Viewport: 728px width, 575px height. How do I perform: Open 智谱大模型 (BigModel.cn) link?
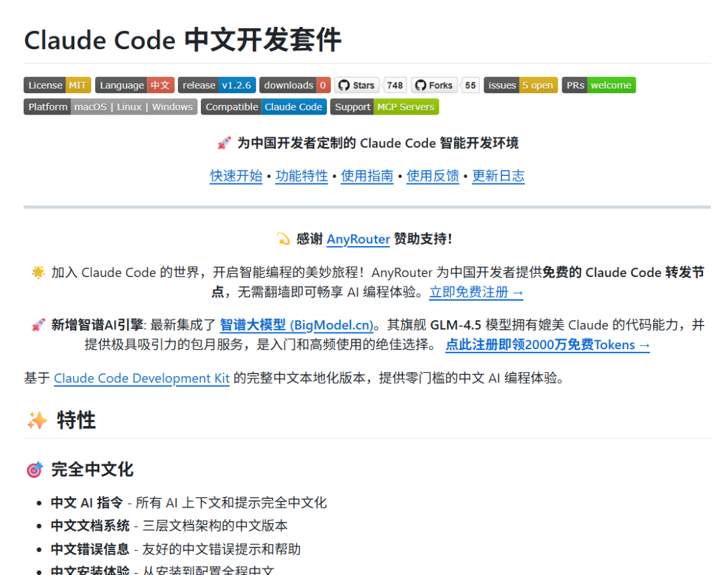(x=297, y=325)
